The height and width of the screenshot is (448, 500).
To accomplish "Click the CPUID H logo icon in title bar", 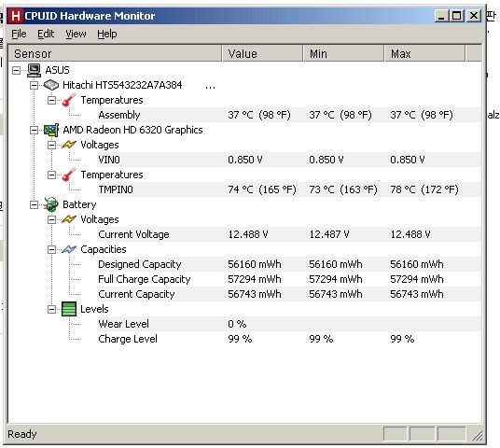I will pyautogui.click(x=15, y=16).
